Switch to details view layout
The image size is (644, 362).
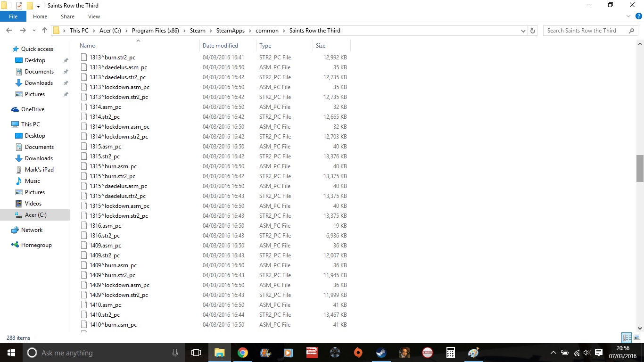coord(627,337)
